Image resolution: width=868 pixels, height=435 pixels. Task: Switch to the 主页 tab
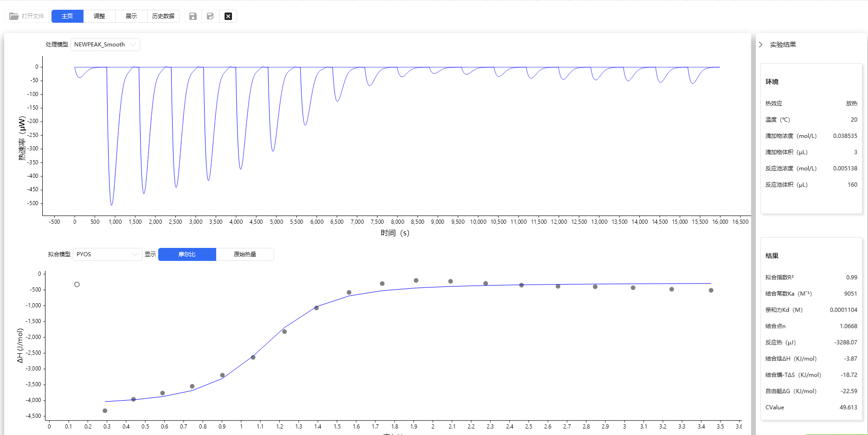(67, 16)
